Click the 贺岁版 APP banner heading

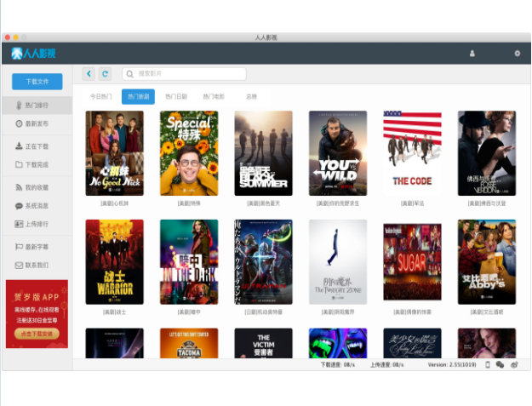(x=37, y=297)
